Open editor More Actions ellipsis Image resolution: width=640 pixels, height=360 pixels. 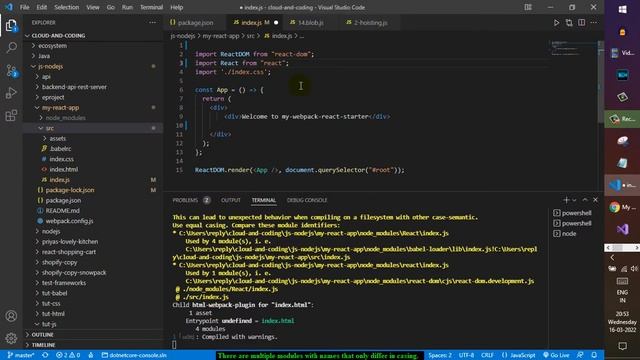pyautogui.click(x=593, y=23)
